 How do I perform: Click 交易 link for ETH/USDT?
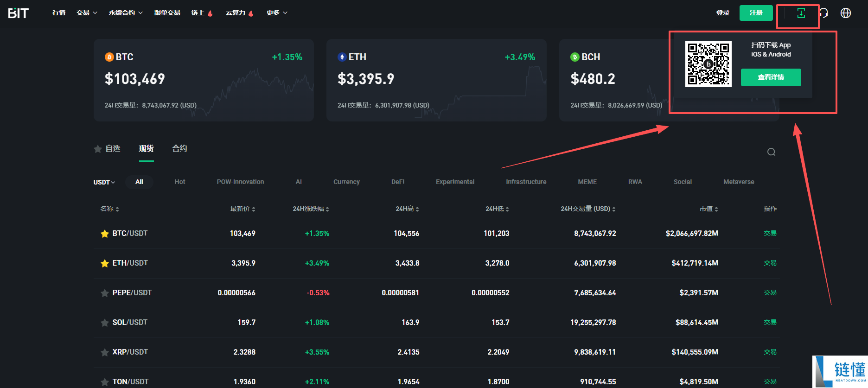pos(770,263)
